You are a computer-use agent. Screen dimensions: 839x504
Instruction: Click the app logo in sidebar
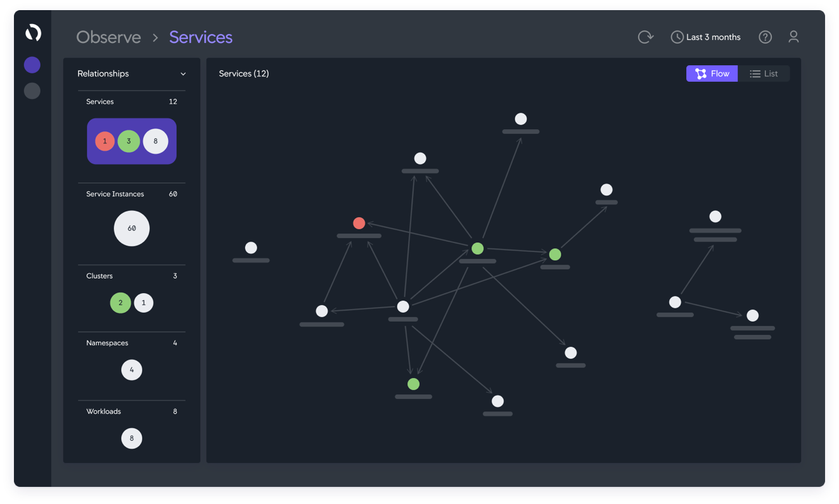point(33,33)
